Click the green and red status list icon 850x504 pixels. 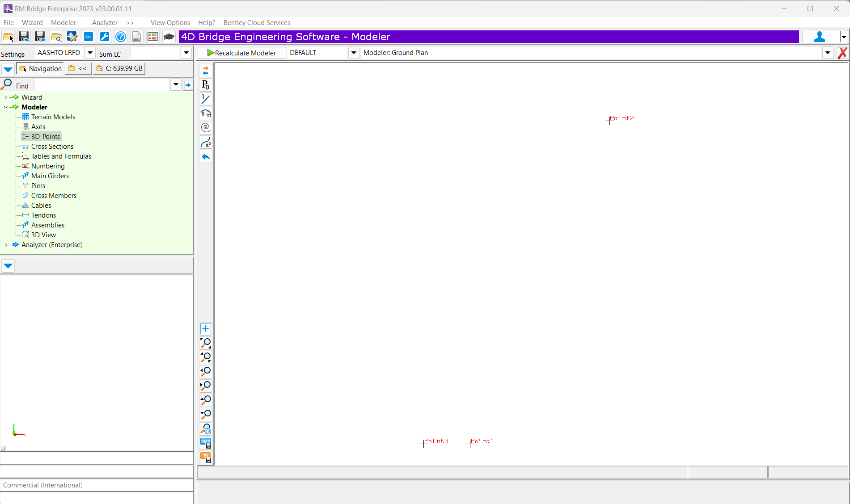[153, 37]
